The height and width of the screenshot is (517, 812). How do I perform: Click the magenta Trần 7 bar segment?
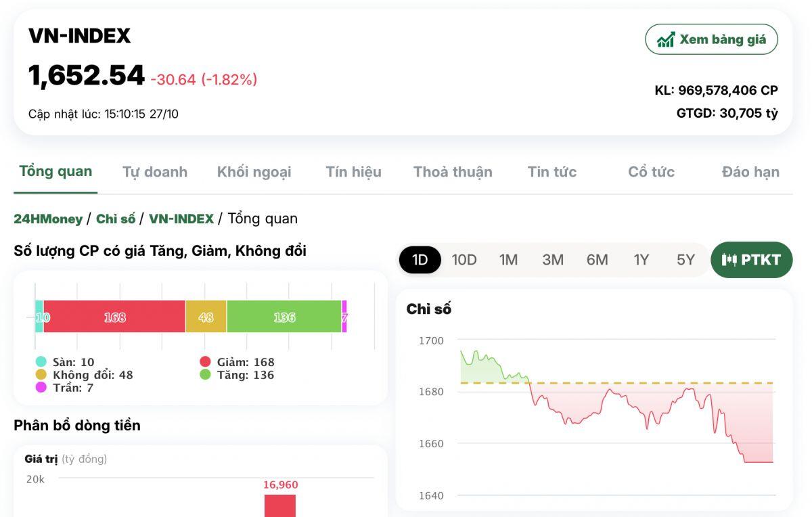(344, 317)
